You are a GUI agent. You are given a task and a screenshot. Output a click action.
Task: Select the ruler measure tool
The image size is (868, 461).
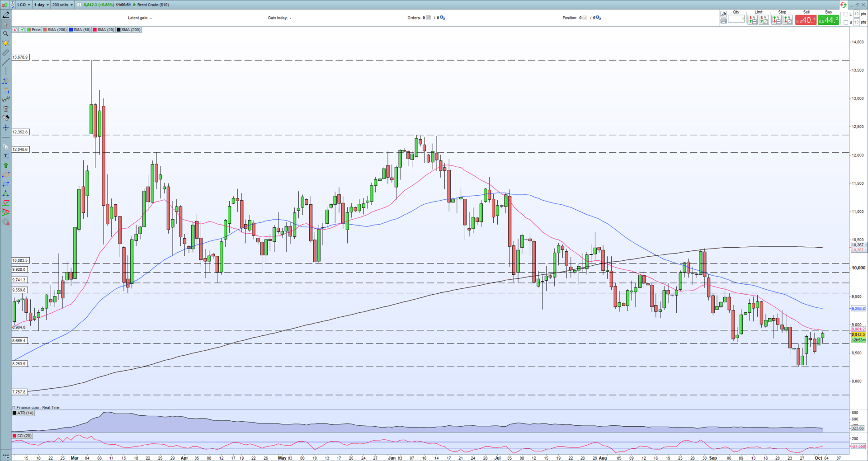(6, 52)
